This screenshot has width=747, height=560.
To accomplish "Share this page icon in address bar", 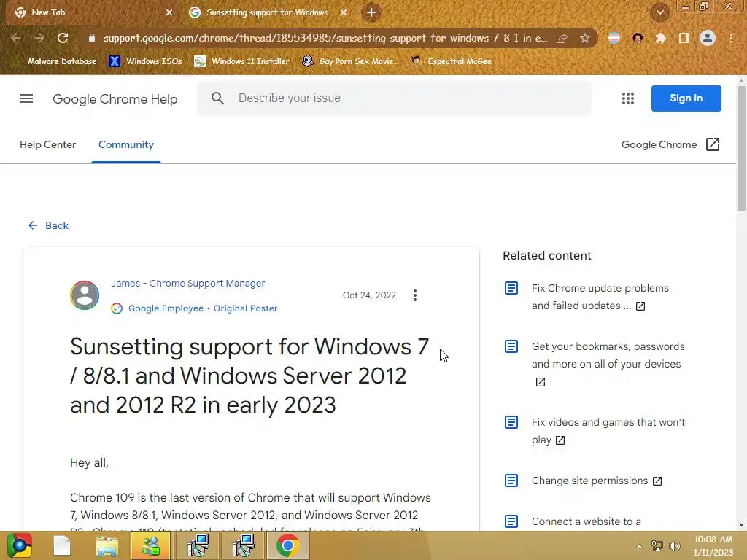I will (562, 38).
